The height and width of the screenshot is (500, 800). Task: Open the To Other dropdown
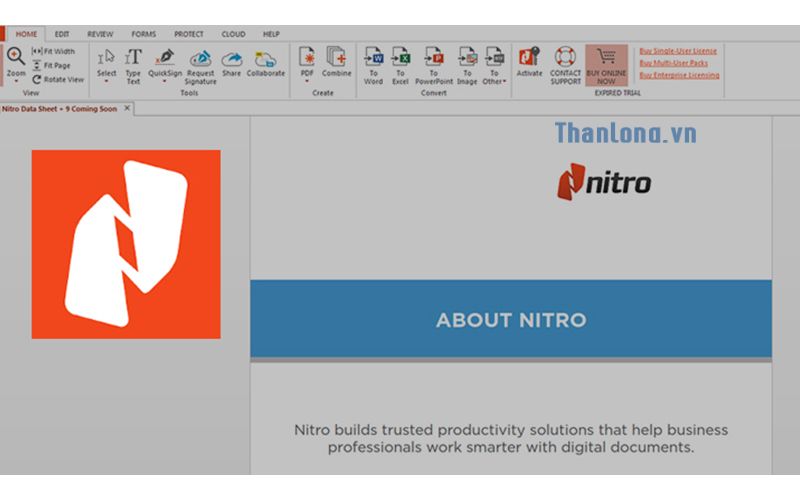tap(495, 81)
